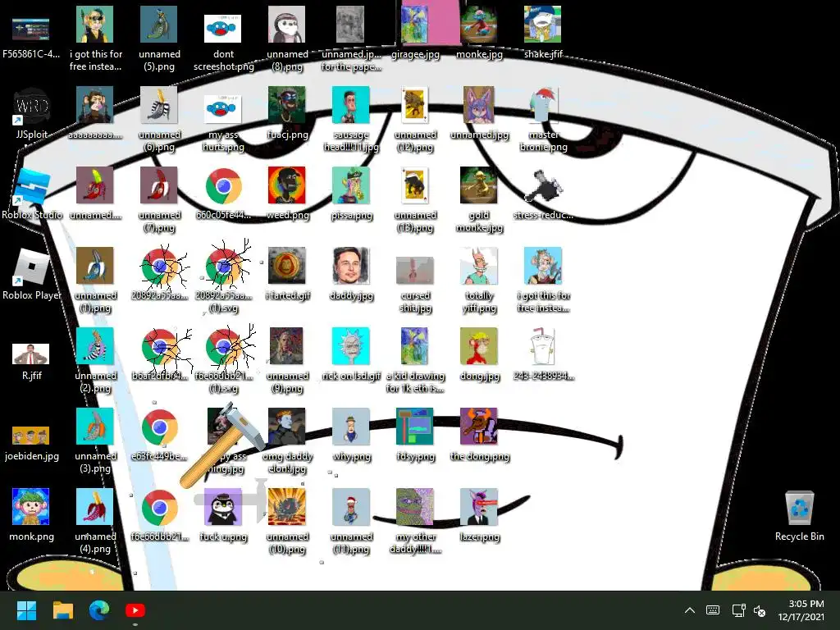Select the rick on lsd.gif file
This screenshot has width=840, height=630.
(x=351, y=354)
